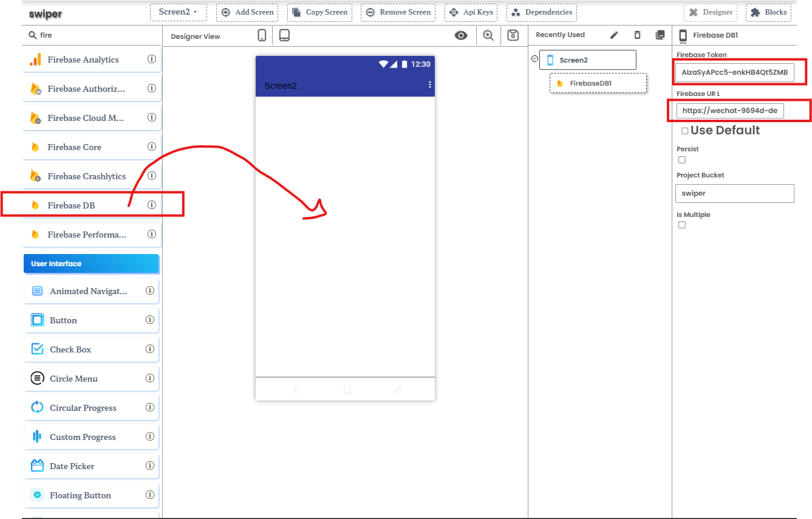
Task: Open info for Firebase Cloud Messaging
Action: pyautogui.click(x=152, y=118)
